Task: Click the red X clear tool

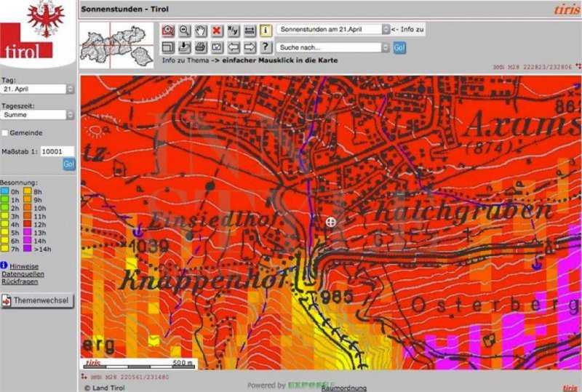Action: tap(216, 31)
